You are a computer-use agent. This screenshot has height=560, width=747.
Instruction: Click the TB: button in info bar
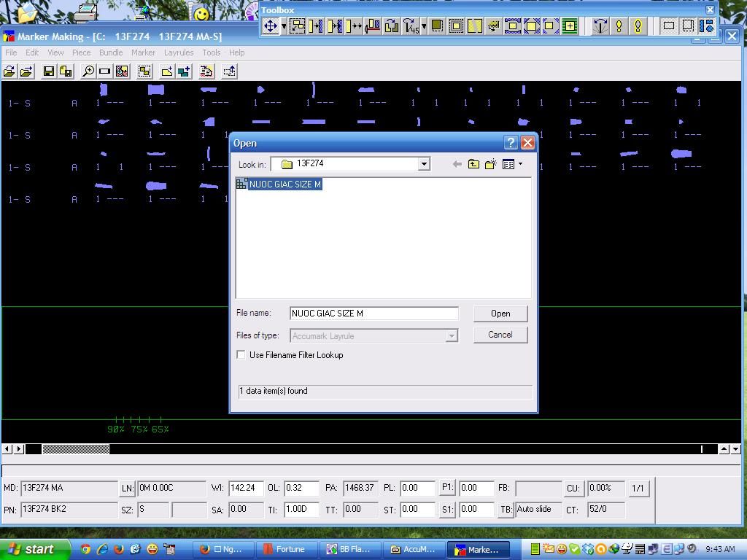[x=506, y=510]
